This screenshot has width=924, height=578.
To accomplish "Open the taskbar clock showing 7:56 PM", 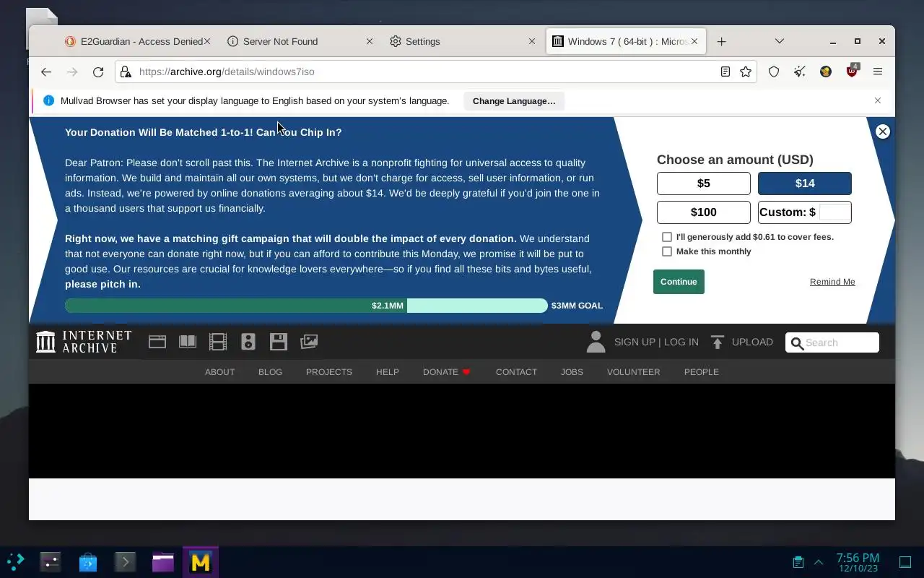I will [858, 562].
